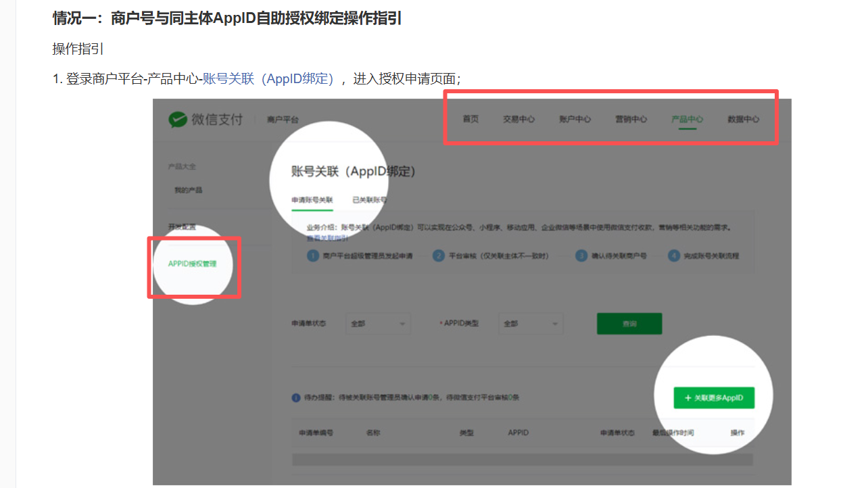This screenshot has height=488, width=868.
Task: Open the 营销中心 navigation item
Action: pyautogui.click(x=631, y=119)
